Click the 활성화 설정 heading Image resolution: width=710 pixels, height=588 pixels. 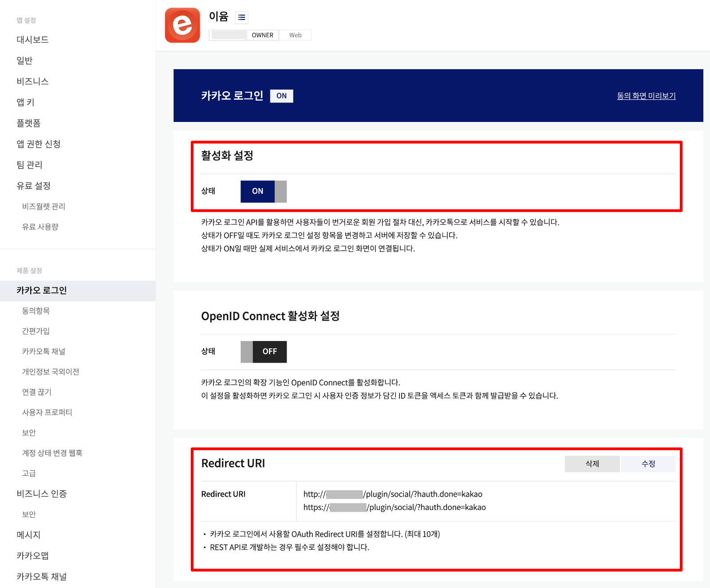227,156
